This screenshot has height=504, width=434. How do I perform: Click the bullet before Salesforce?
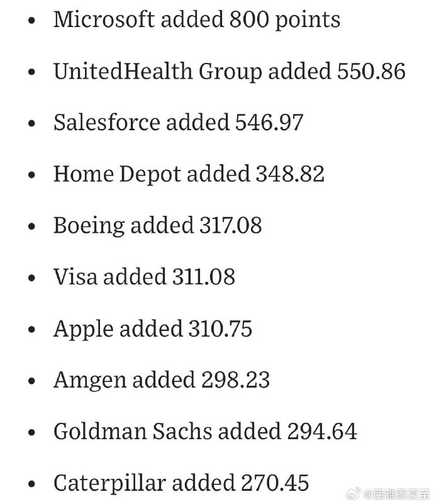(x=31, y=123)
